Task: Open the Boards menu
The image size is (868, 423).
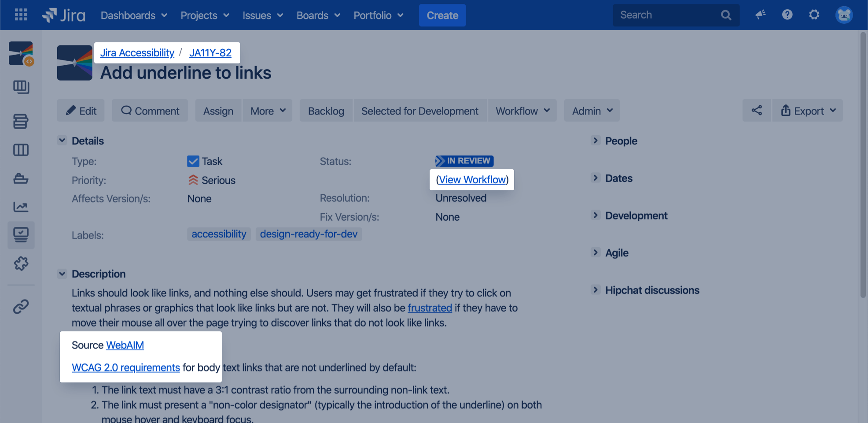Action: click(318, 15)
